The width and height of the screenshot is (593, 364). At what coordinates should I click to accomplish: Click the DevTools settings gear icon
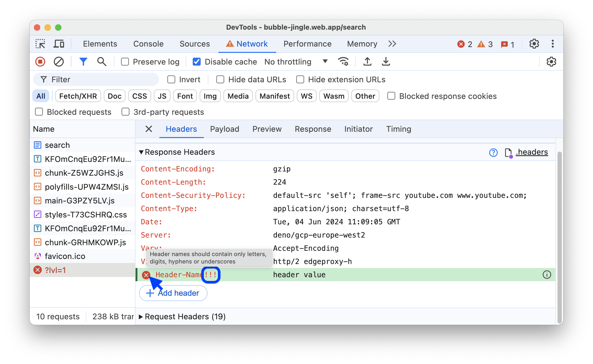pyautogui.click(x=534, y=44)
